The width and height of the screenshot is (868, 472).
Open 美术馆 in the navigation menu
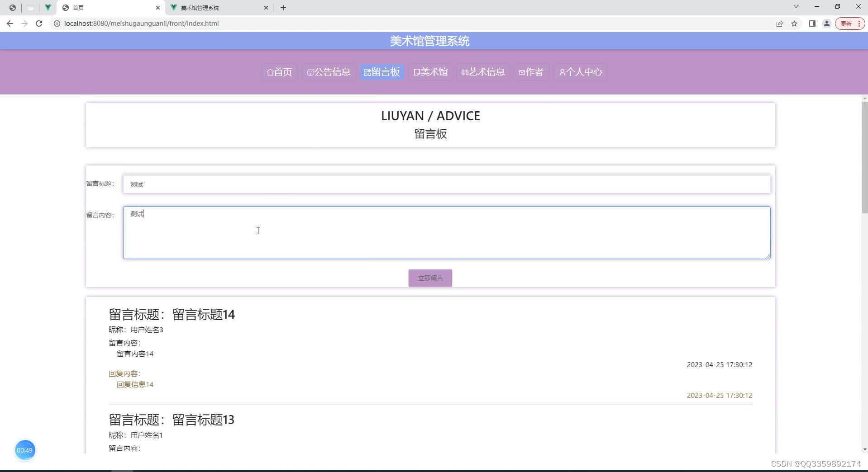[430, 72]
